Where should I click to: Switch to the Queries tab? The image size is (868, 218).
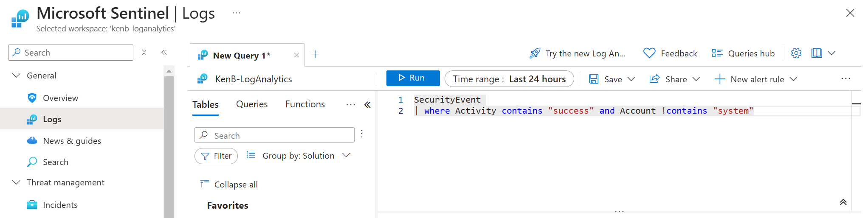[x=252, y=104]
